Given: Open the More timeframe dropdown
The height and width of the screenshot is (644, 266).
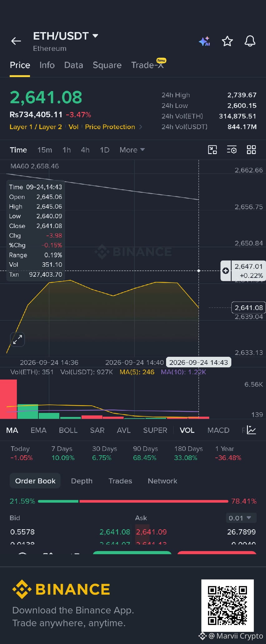Looking at the screenshot, I should [132, 150].
